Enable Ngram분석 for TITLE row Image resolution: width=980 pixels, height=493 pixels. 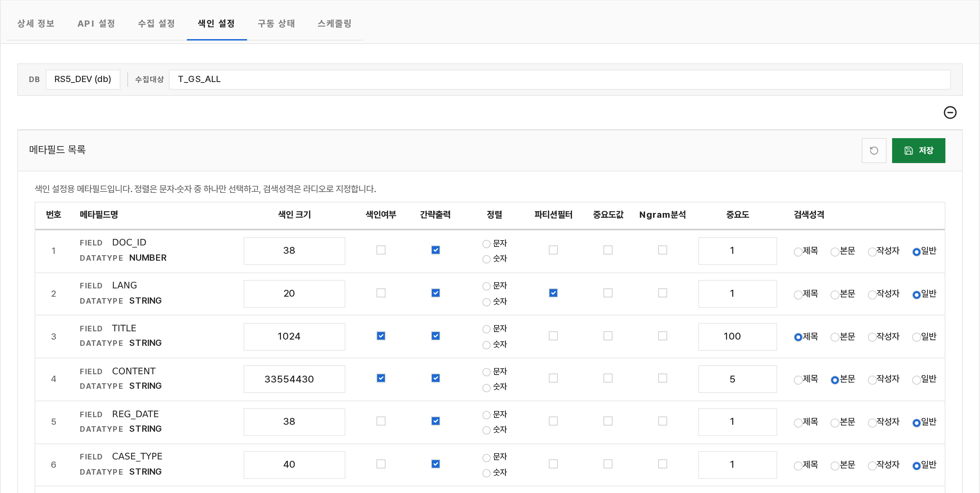(663, 336)
